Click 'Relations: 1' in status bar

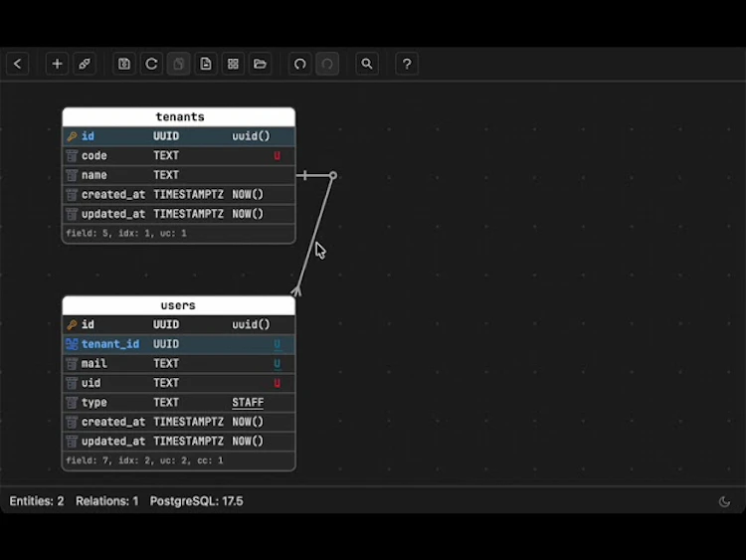(107, 501)
